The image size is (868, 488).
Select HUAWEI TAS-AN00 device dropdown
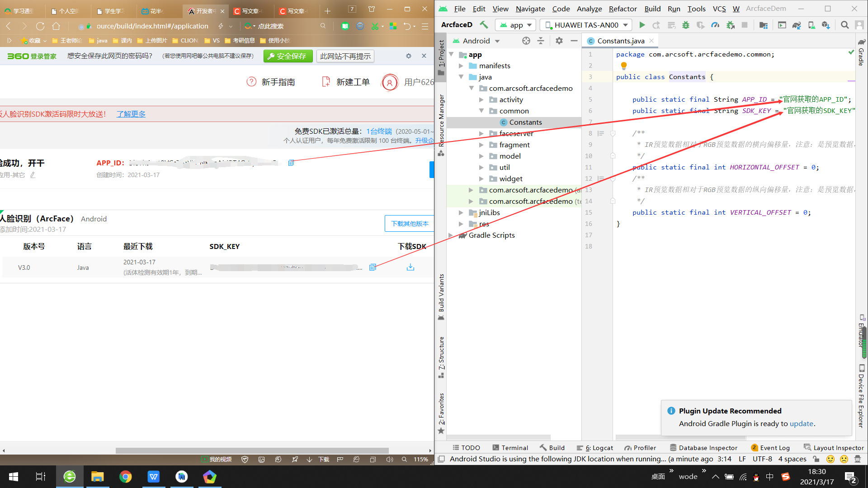point(585,24)
